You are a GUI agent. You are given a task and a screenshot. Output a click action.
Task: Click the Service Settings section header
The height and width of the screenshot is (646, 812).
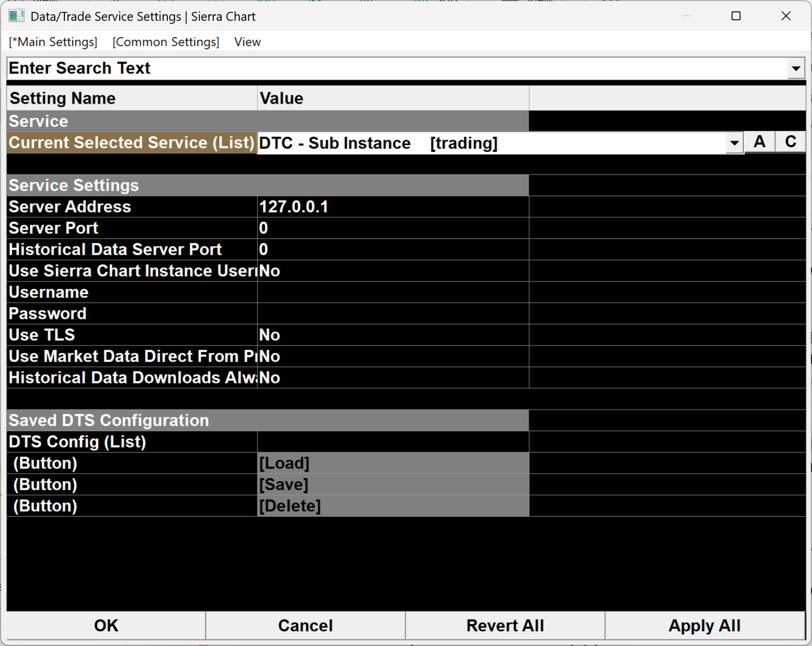tap(268, 185)
